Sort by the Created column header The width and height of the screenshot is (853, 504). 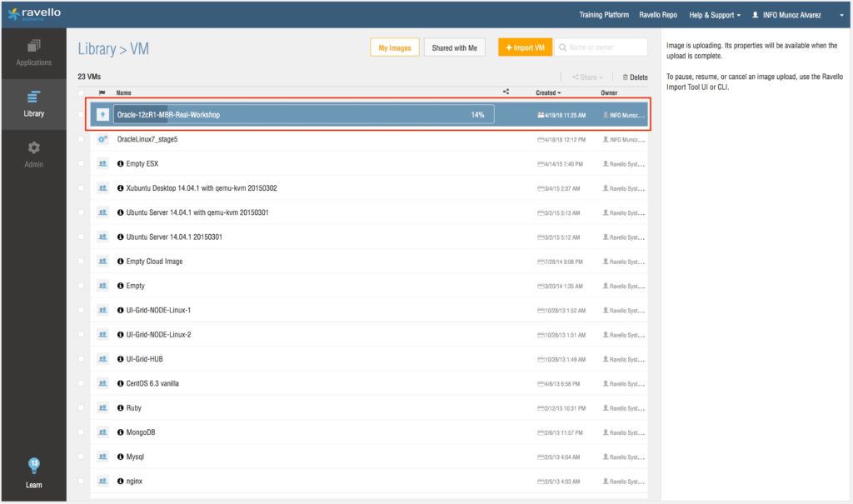pyautogui.click(x=547, y=92)
